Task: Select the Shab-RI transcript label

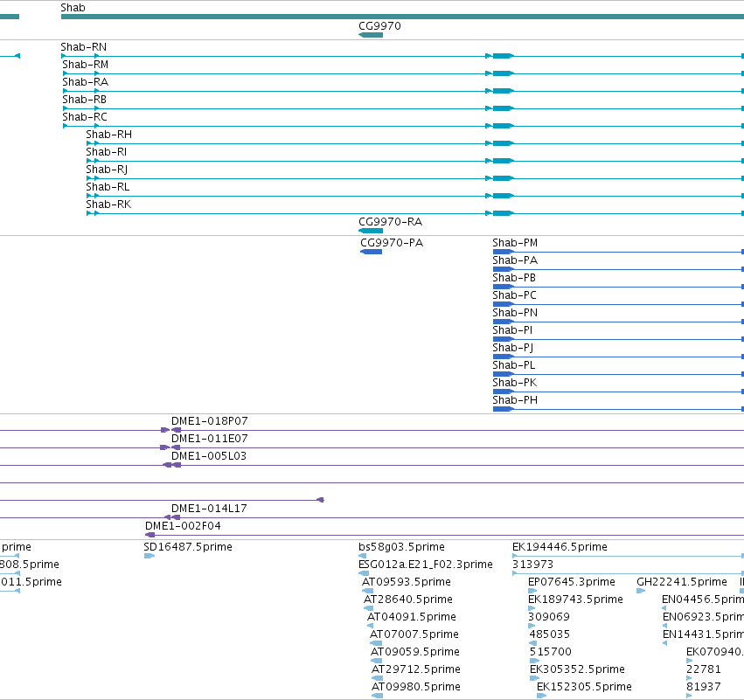Action: click(x=107, y=152)
